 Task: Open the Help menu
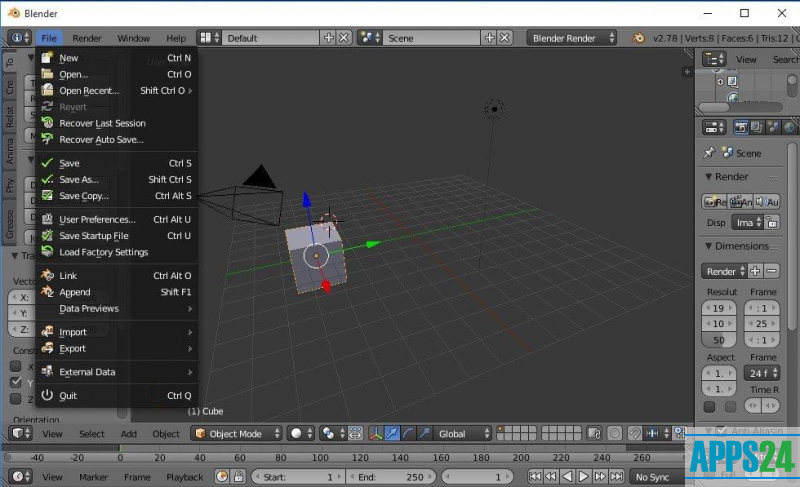click(x=176, y=38)
